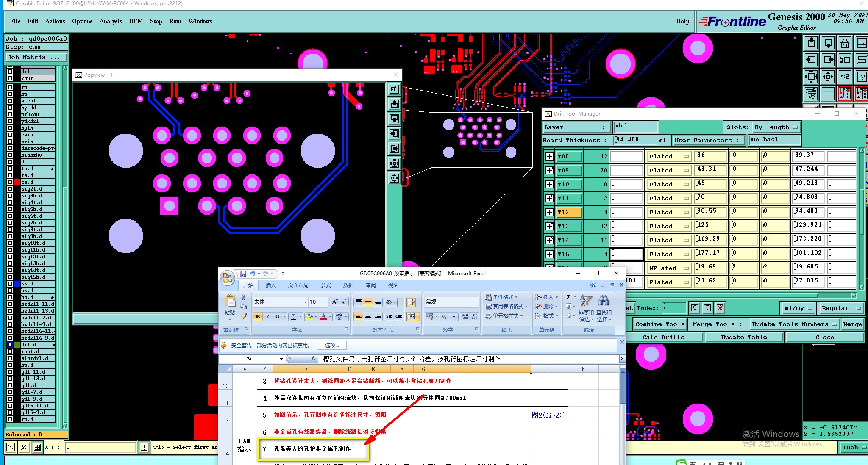
Task: Click the pan left view icon
Action: 811,60
